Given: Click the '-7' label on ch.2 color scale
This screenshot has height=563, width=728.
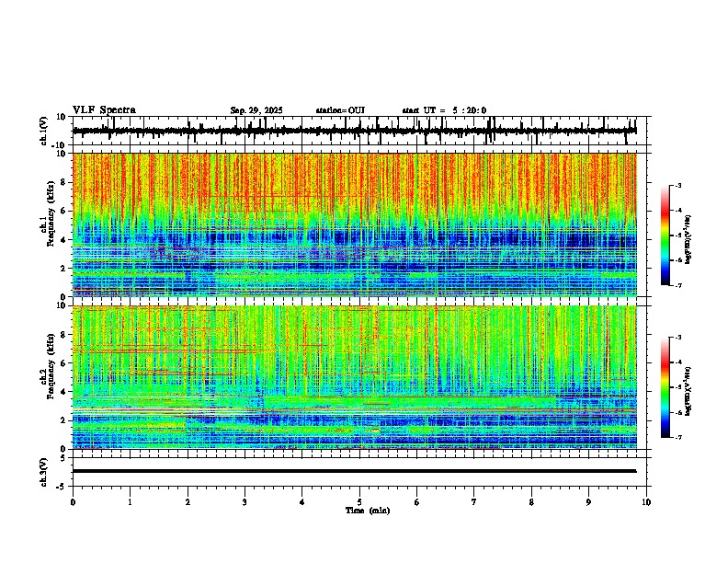Looking at the screenshot, I should tap(678, 437).
